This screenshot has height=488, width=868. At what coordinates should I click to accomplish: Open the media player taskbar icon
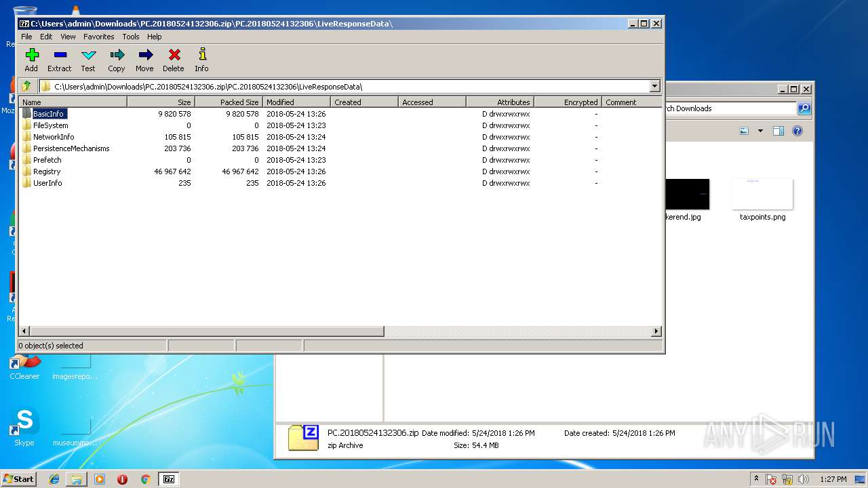click(x=100, y=479)
